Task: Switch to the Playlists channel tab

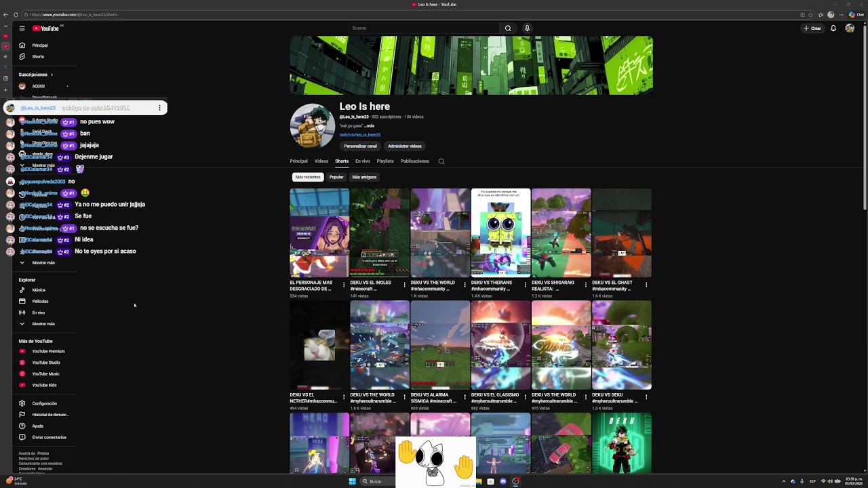Action: point(385,161)
